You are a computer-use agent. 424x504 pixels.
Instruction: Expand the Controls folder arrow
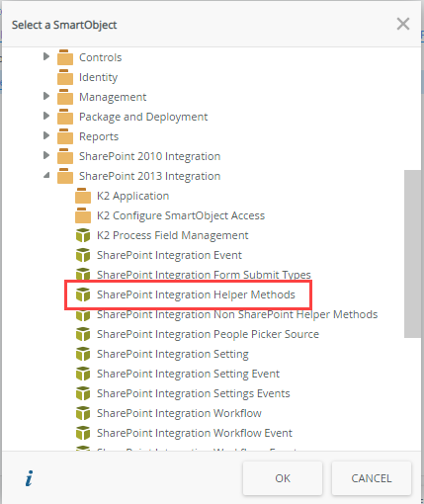[46, 56]
